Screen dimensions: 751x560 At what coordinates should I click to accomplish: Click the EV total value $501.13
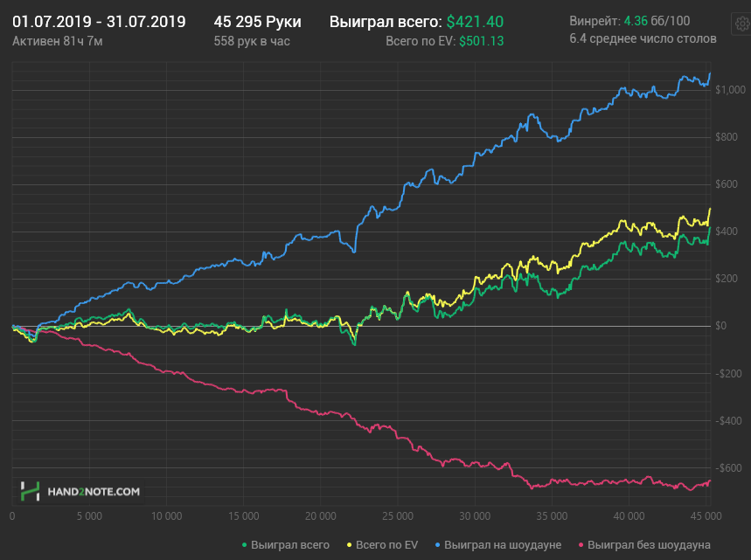481,41
